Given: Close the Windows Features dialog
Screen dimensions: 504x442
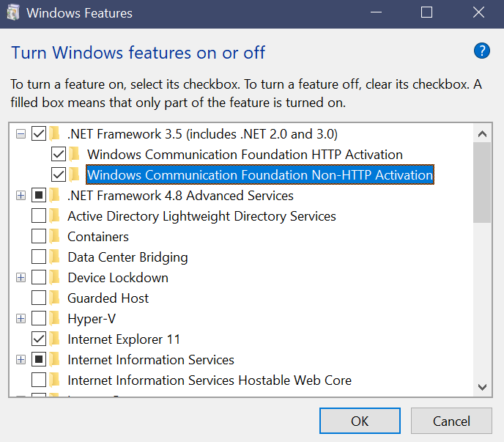Looking at the screenshot, I should [478, 13].
